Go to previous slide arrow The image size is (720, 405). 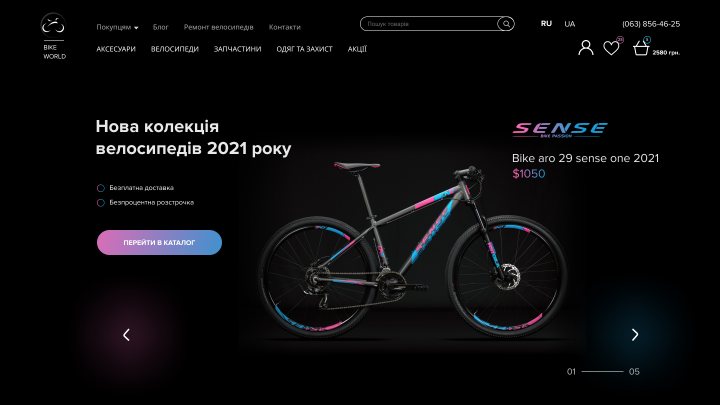pyautogui.click(x=126, y=335)
